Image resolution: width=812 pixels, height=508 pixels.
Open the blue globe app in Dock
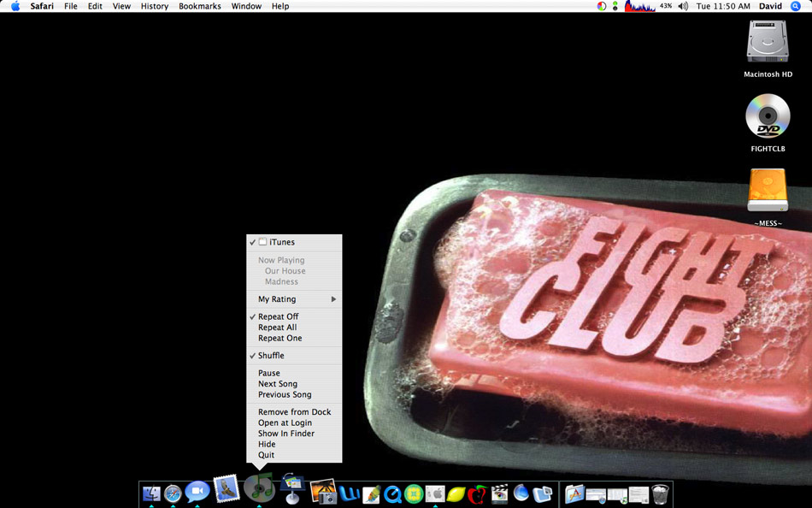pos(521,493)
